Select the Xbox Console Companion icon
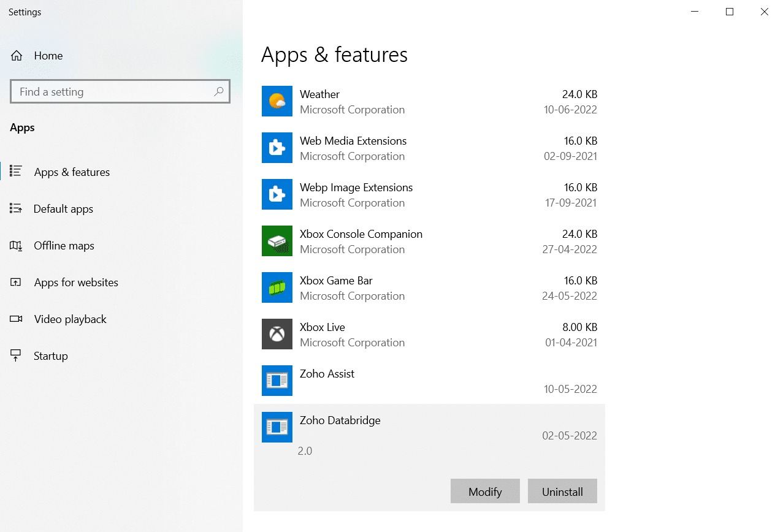Screen dimensions: 775x532 277,241
